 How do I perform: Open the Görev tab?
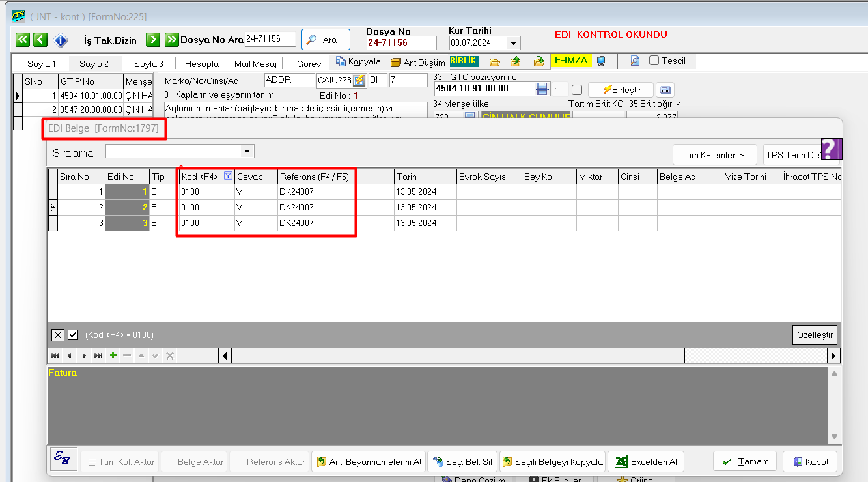[309, 64]
